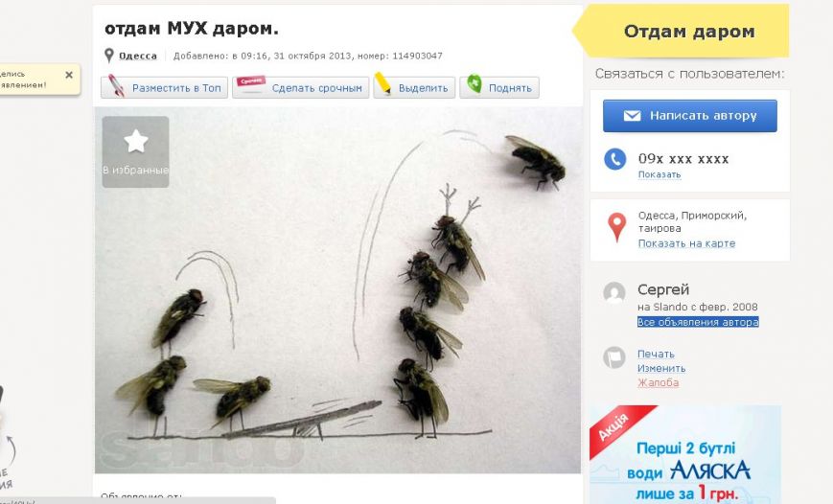Click the yellow pencil Выделить icon
The width and height of the screenshot is (833, 504).
click(x=383, y=84)
